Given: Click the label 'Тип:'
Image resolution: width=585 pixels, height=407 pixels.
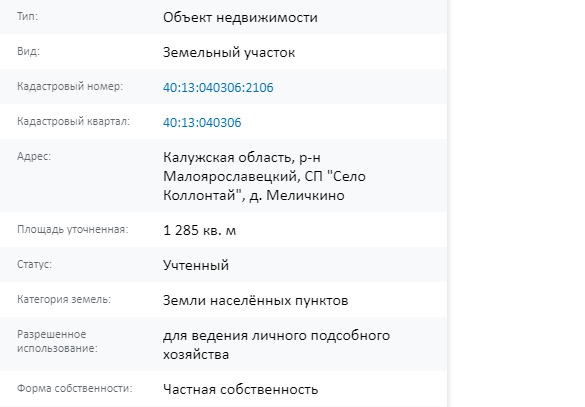Looking at the screenshot, I should click(27, 16).
